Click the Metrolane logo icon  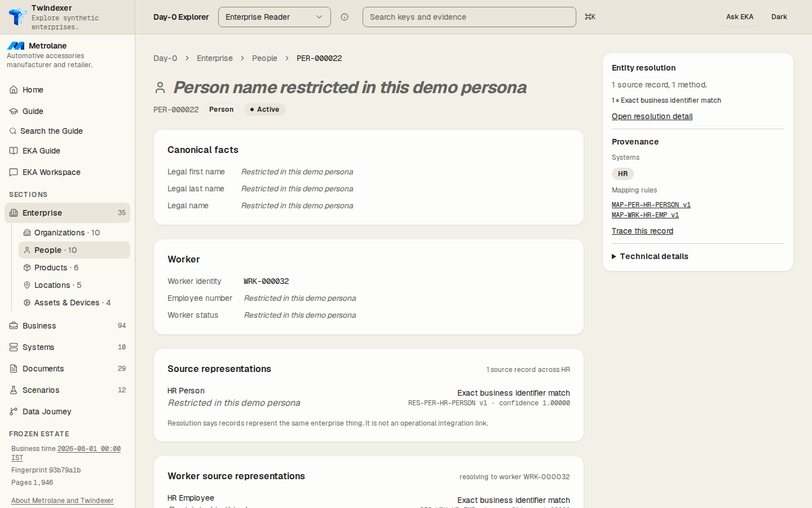click(x=16, y=46)
